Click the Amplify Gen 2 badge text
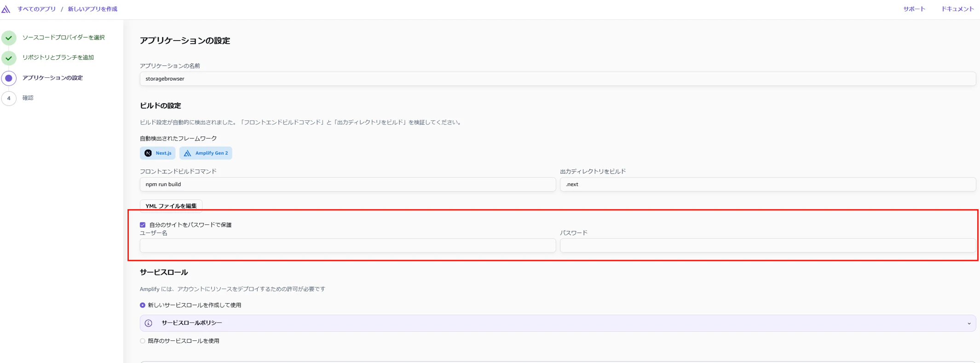The height and width of the screenshot is (363, 980). 212,153
